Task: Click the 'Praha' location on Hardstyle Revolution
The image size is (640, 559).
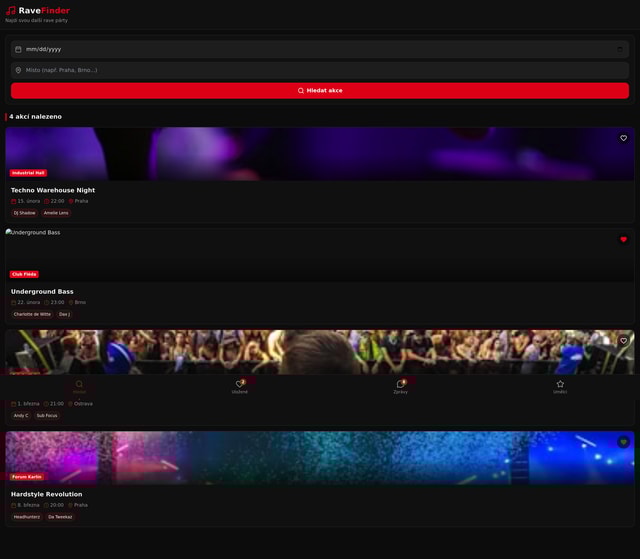Action: [x=81, y=505]
